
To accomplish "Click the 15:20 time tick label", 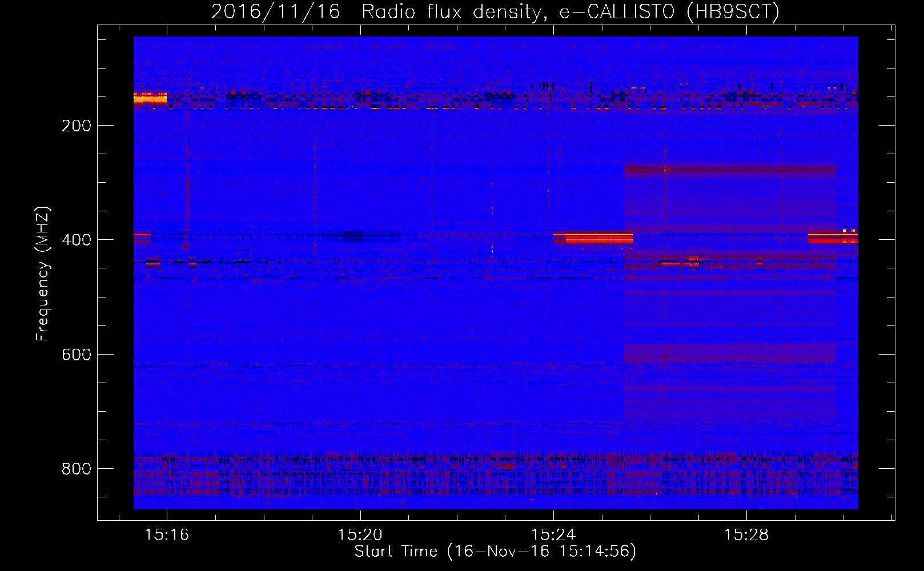I will pos(360,534).
